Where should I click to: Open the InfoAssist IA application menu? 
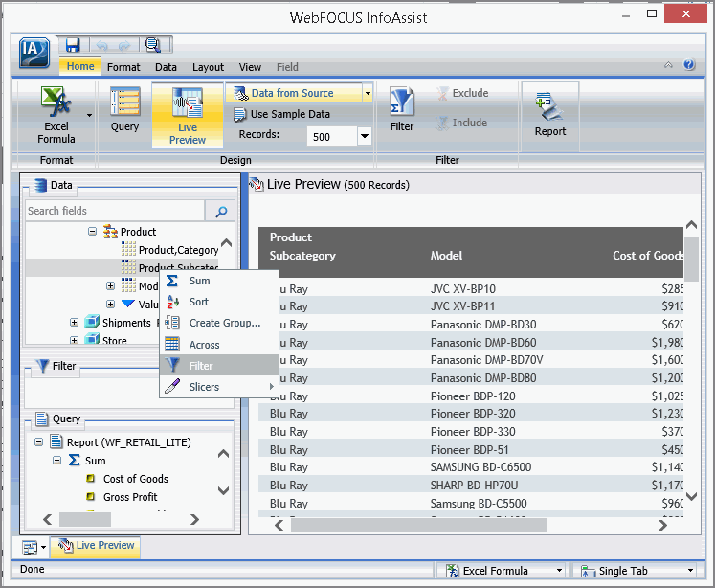[x=34, y=53]
